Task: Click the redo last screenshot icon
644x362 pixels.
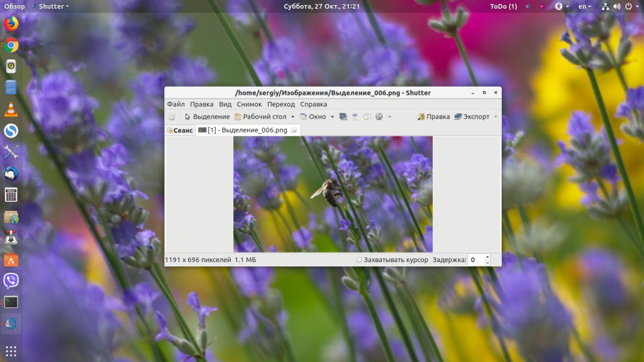Action: tap(172, 117)
